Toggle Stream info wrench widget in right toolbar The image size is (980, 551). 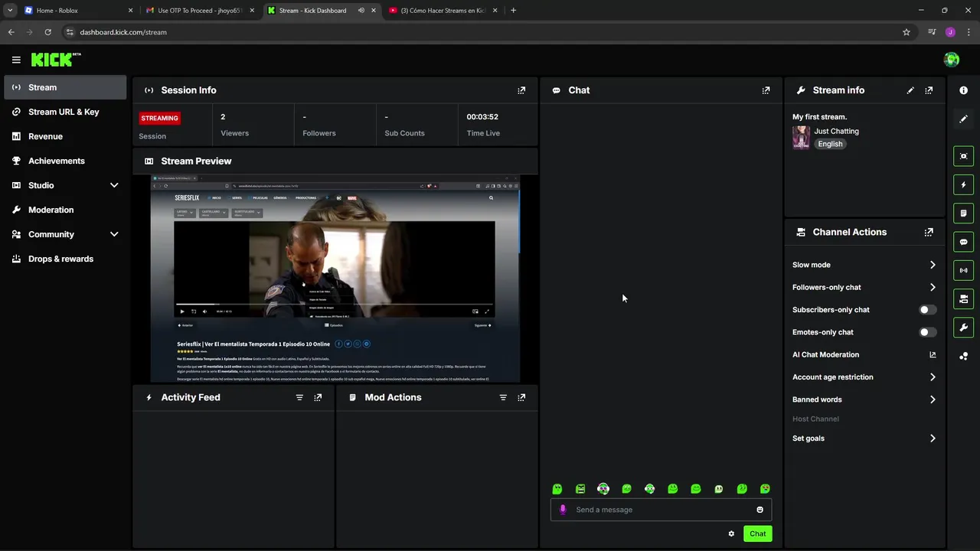[x=963, y=328]
